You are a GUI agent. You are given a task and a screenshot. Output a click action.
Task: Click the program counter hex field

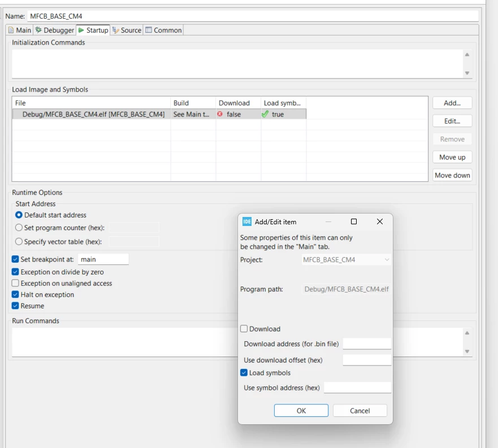pyautogui.click(x=134, y=228)
